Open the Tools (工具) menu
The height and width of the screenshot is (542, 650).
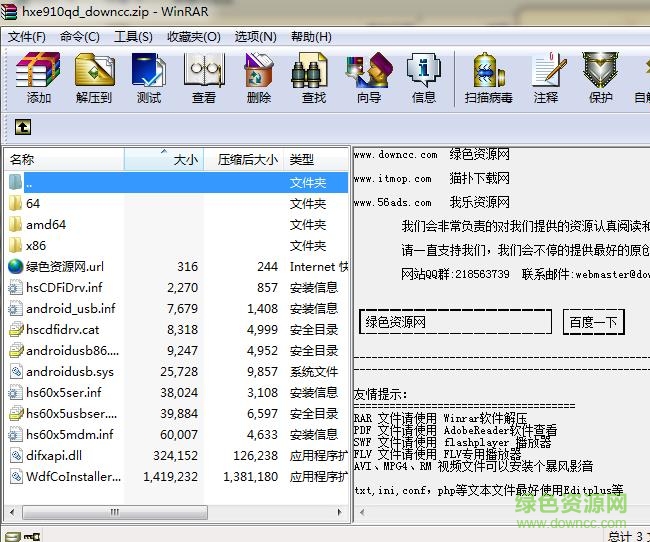(133, 37)
